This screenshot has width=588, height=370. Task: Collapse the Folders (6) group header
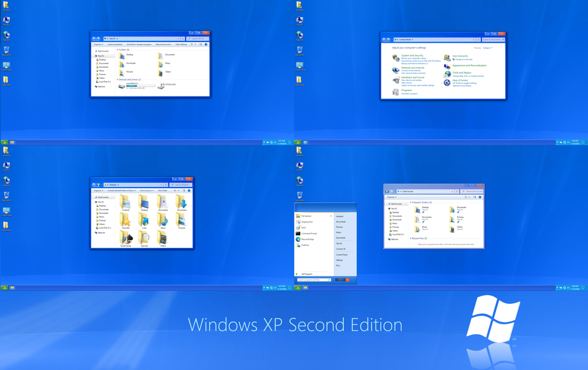pyautogui.click(x=123, y=50)
